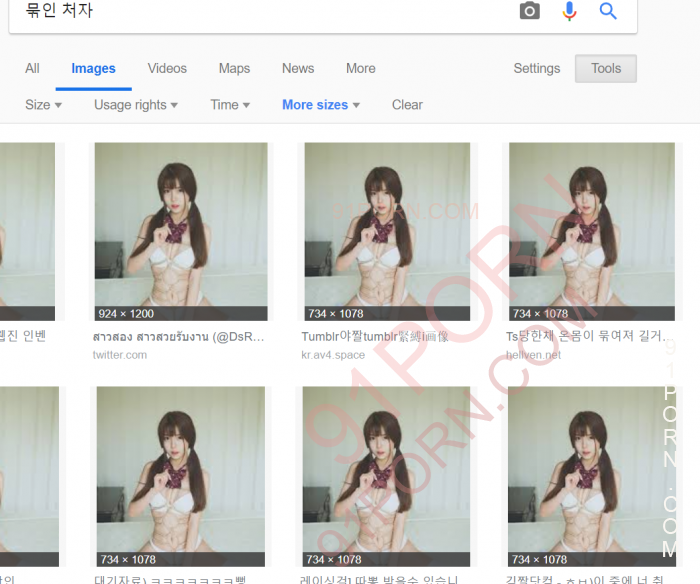Open the Time filter dropdown
This screenshot has height=584, width=700.
click(x=230, y=105)
